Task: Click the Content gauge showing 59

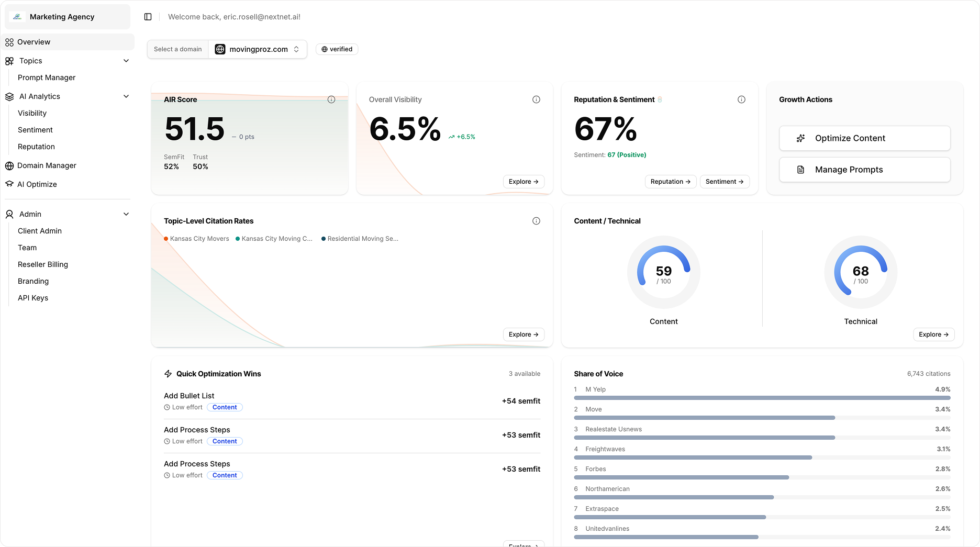Action: point(663,272)
